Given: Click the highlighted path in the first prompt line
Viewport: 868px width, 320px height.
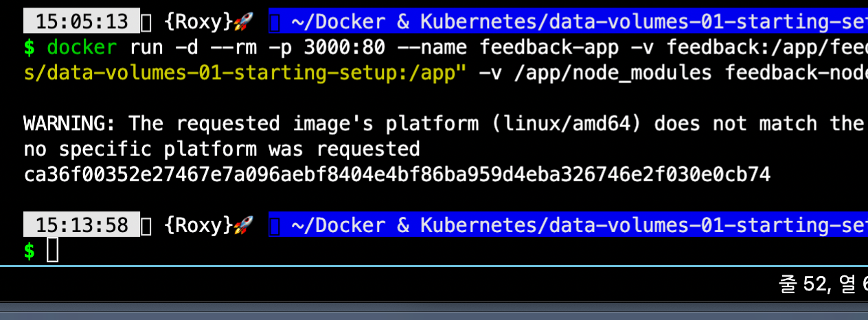Looking at the screenshot, I should point(569,22).
